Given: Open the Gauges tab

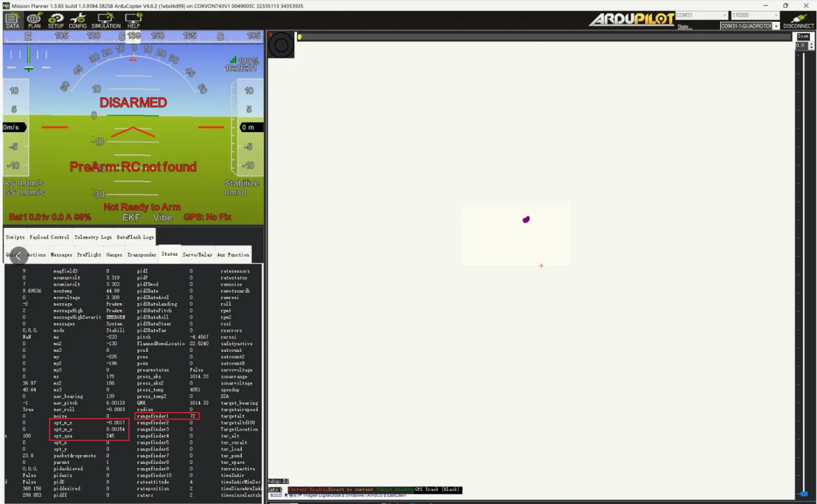Looking at the screenshot, I should pyautogui.click(x=115, y=255).
